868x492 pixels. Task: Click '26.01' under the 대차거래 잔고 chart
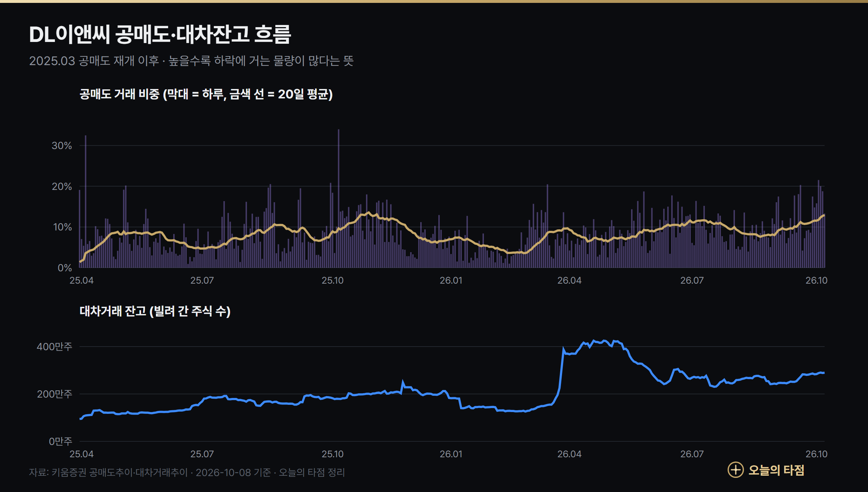(451, 454)
